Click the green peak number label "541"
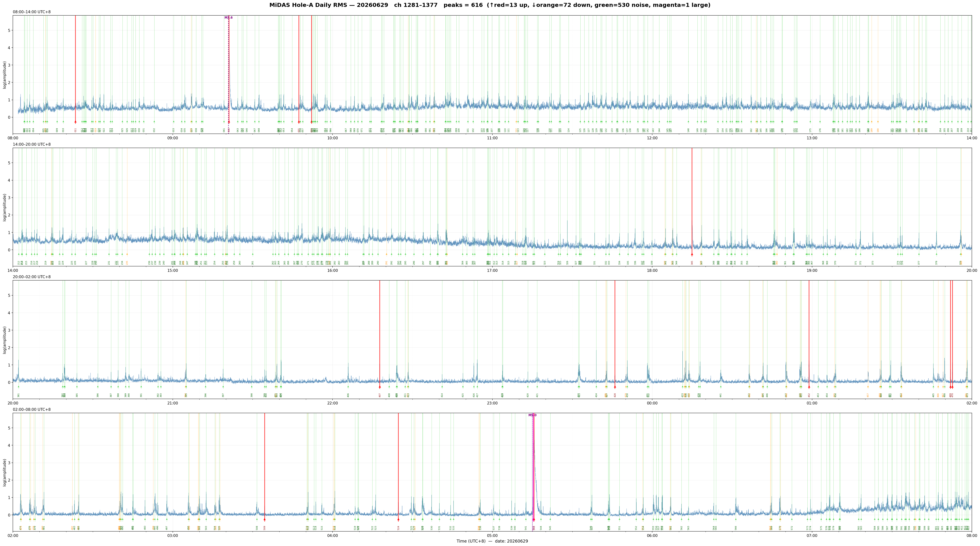This screenshot has height=546, width=980. pos(526,528)
